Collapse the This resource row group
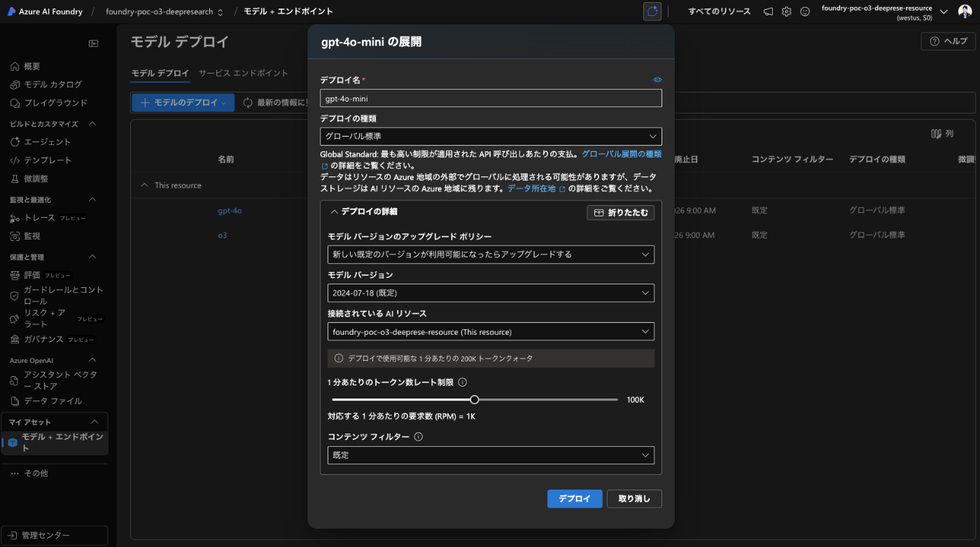Viewport: 980px width, 547px height. click(x=145, y=186)
